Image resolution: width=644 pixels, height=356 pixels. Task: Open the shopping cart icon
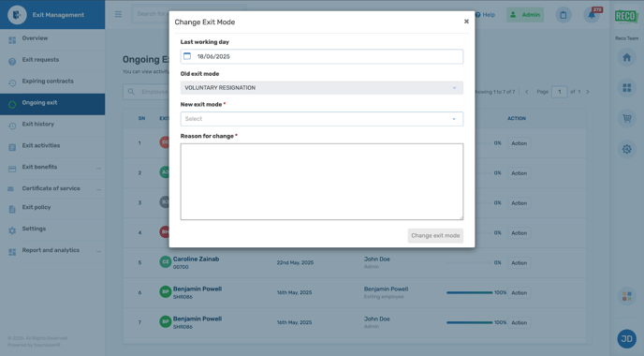tap(627, 118)
